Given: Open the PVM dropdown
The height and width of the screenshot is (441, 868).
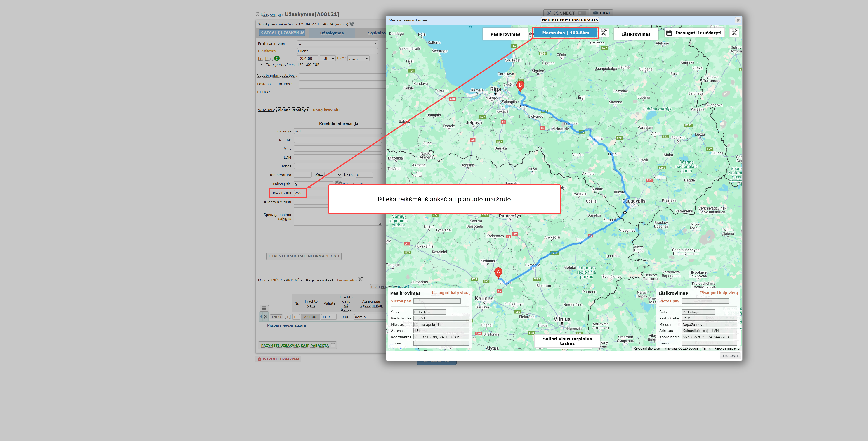Looking at the screenshot, I should [x=358, y=58].
